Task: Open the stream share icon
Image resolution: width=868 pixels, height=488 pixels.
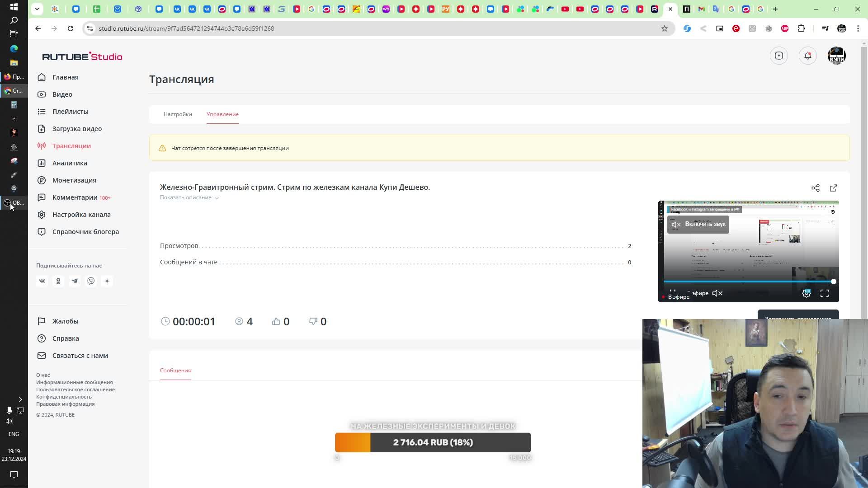Action: [815, 188]
